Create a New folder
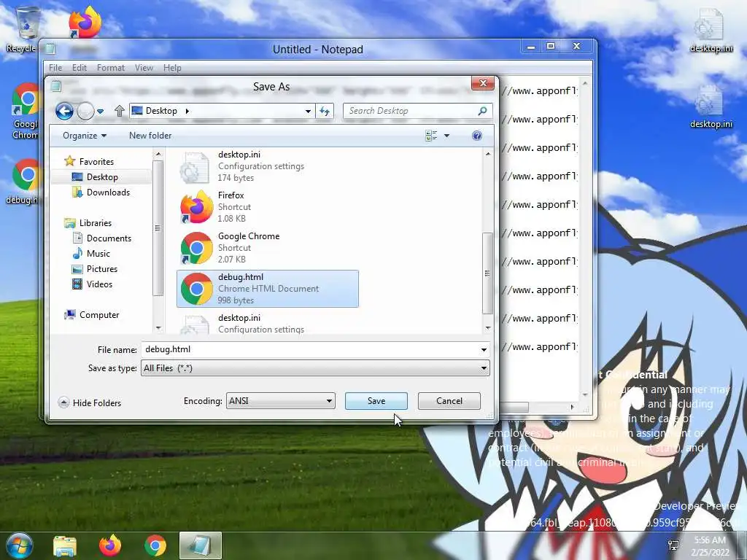Screen dimensions: 747x560 click(150, 136)
